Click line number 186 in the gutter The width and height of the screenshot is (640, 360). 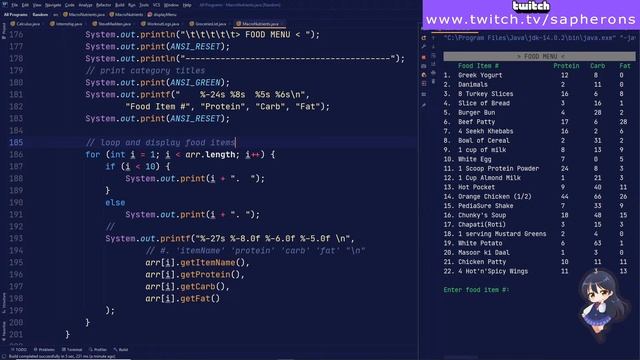pos(16,154)
